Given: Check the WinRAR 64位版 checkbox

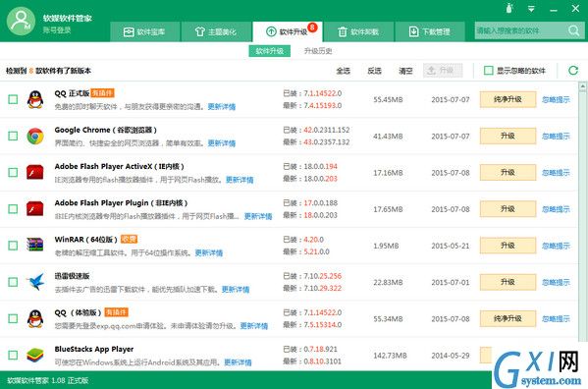Looking at the screenshot, I should pyautogui.click(x=13, y=246).
